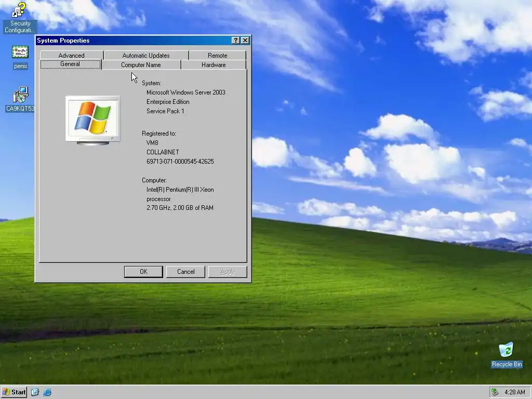Confirm with the OK button
Image resolution: width=532 pixels, height=399 pixels.
(x=143, y=272)
